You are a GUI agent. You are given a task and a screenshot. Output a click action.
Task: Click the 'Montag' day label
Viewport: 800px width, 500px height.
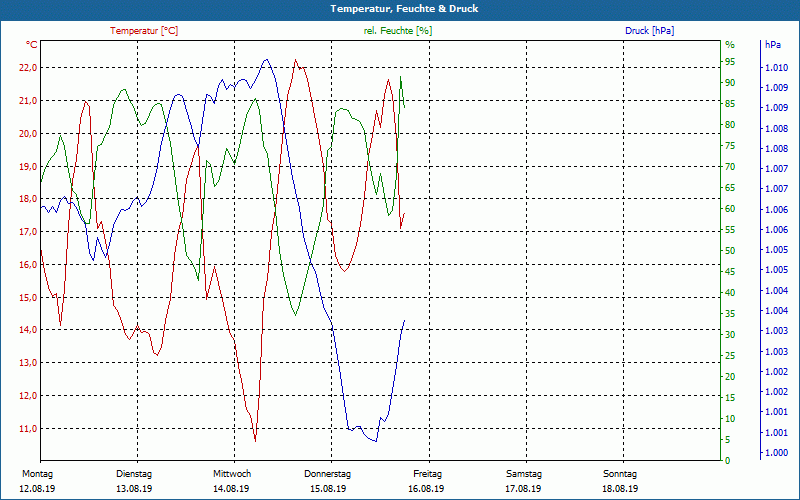(37, 474)
